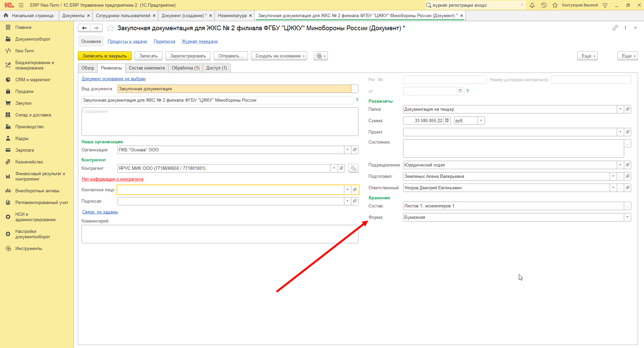The height and width of the screenshot is (348, 644).
Task: Expand the Папка dropdown list
Action: pyautogui.click(x=620, y=109)
